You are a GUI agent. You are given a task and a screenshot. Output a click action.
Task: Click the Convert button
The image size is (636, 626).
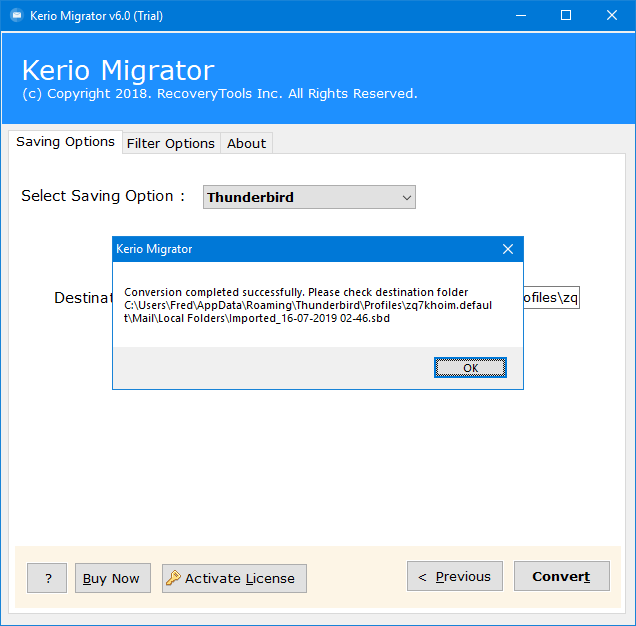561,576
